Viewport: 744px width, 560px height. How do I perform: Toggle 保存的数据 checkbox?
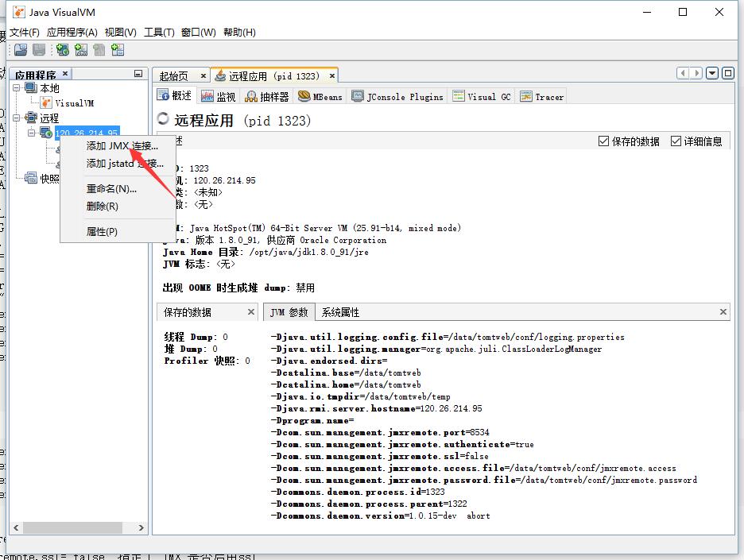(603, 141)
